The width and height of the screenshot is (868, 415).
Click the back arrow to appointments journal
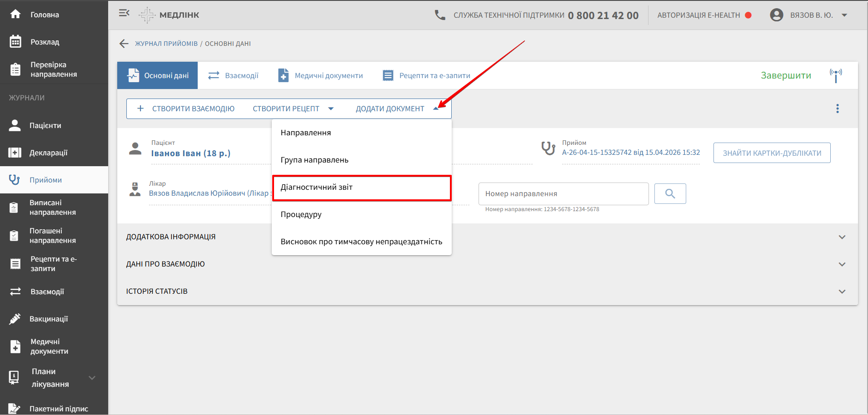click(124, 44)
